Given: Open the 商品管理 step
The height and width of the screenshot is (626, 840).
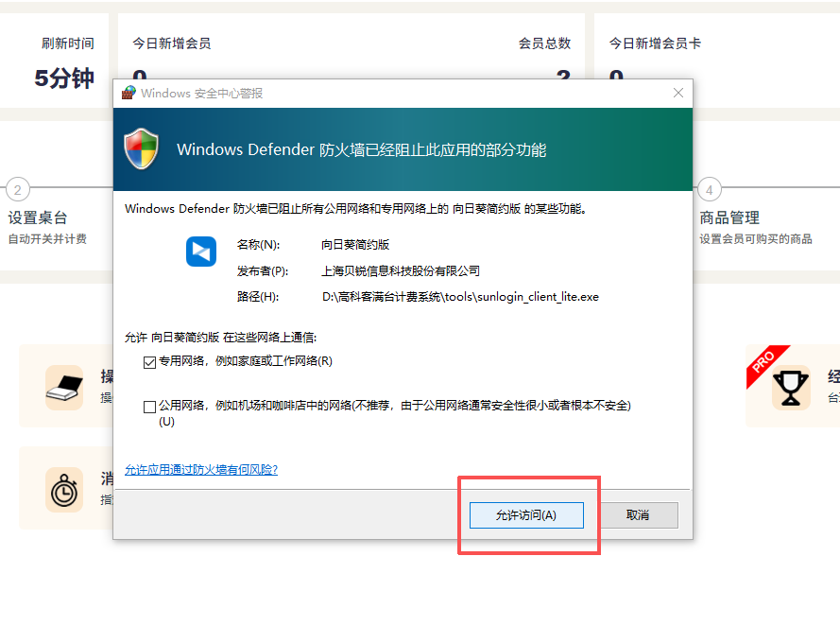Looking at the screenshot, I should click(x=729, y=217).
